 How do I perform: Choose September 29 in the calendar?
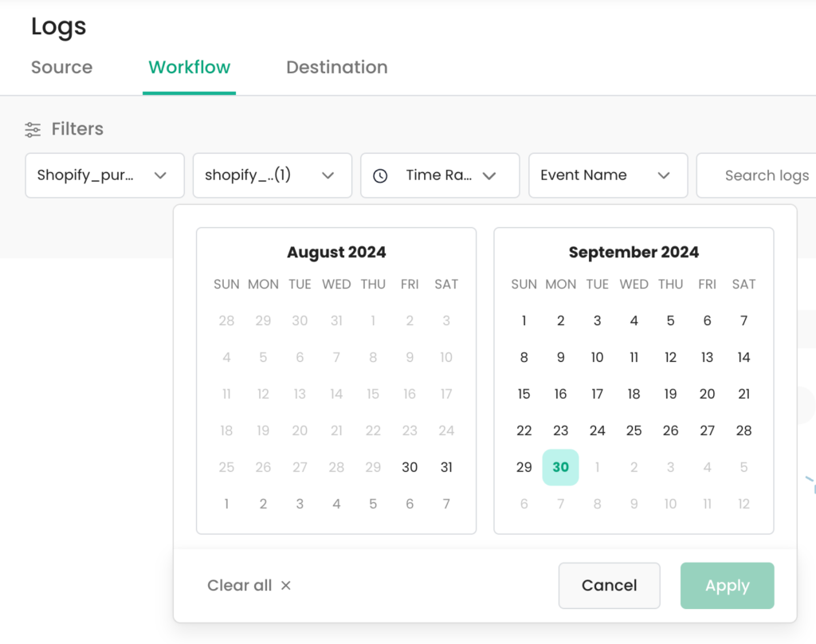(x=524, y=467)
